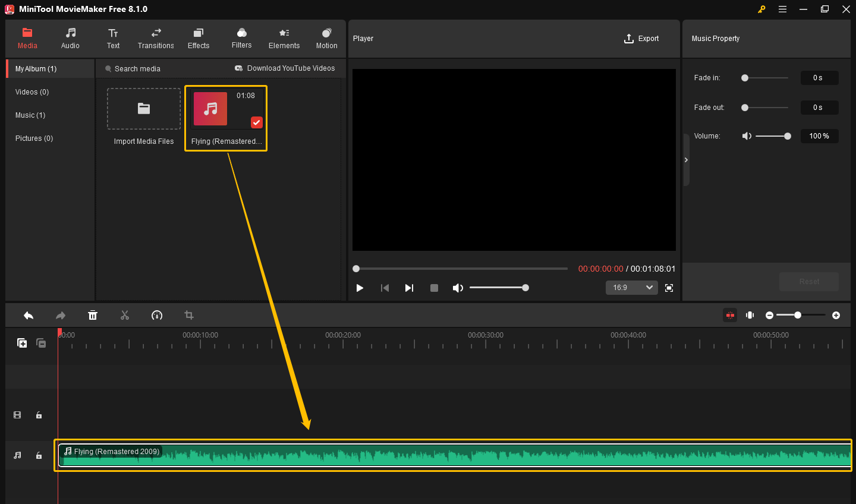Viewport: 856px width, 504px height.
Task: Adjust the Fade out slider
Action: (765, 108)
